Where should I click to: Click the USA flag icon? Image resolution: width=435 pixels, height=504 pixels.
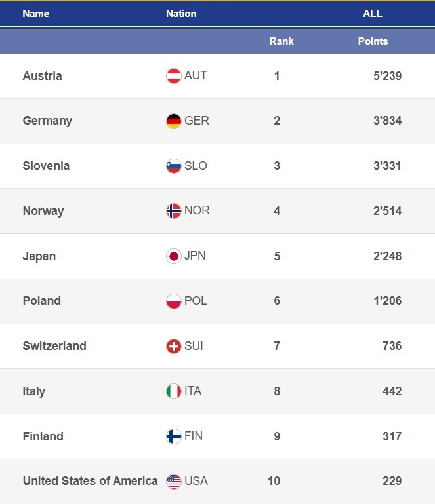(173, 482)
